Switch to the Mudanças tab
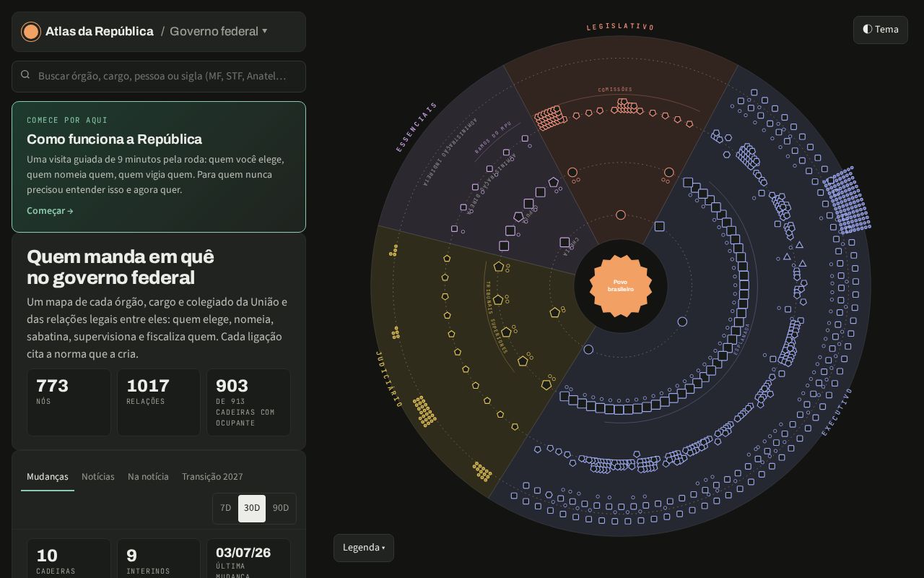Image resolution: width=924 pixels, height=578 pixels. (x=48, y=477)
